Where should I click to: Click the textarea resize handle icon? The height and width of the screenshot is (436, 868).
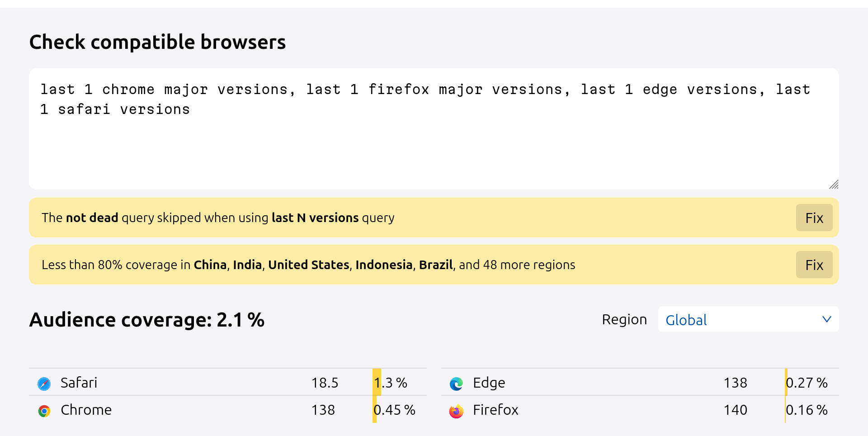tap(834, 184)
